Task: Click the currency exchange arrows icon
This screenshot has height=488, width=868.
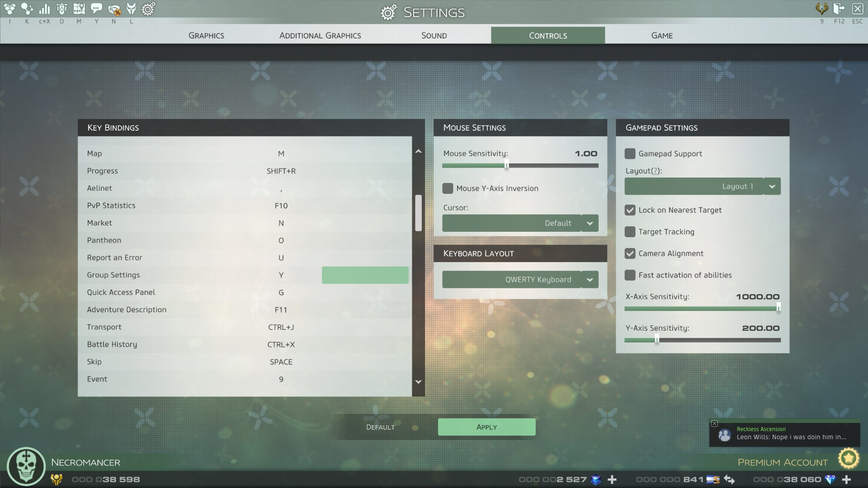Action: coord(729,480)
